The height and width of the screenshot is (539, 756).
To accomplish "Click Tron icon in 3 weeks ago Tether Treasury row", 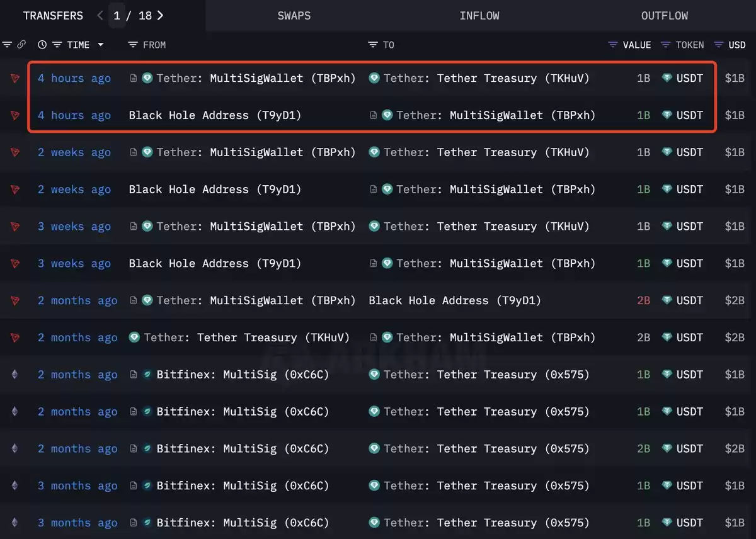I will coord(15,227).
